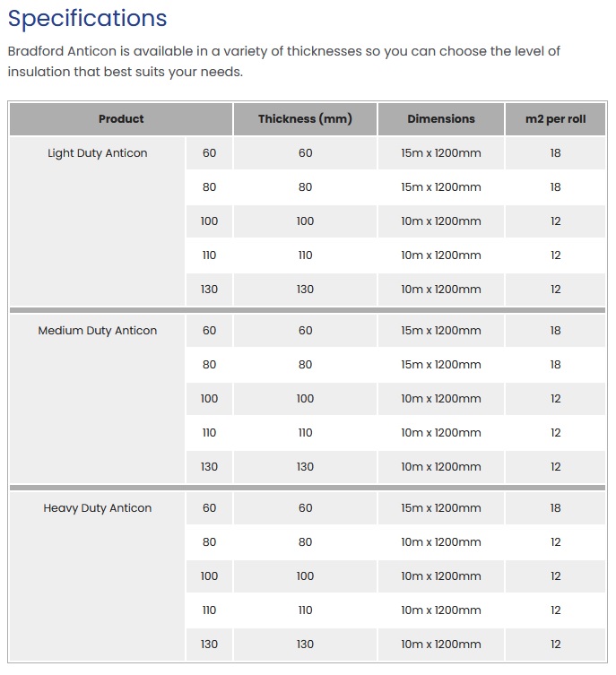
Task: Click Medium Duty 80 dimensions 15m x 1200mm
Action: (x=441, y=365)
